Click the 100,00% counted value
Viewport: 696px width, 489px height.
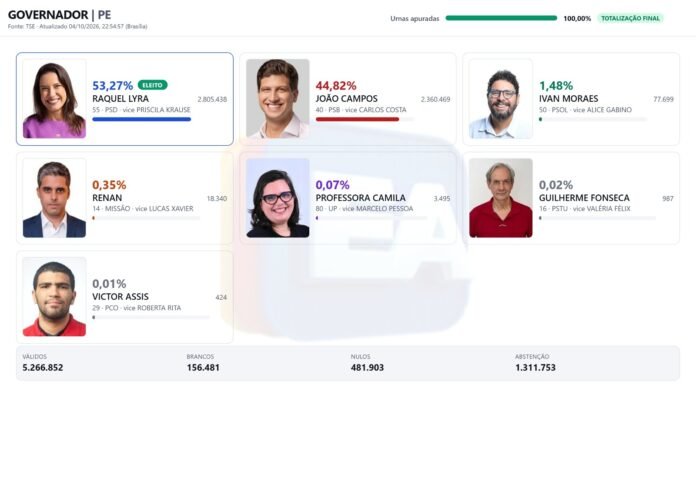577,19
